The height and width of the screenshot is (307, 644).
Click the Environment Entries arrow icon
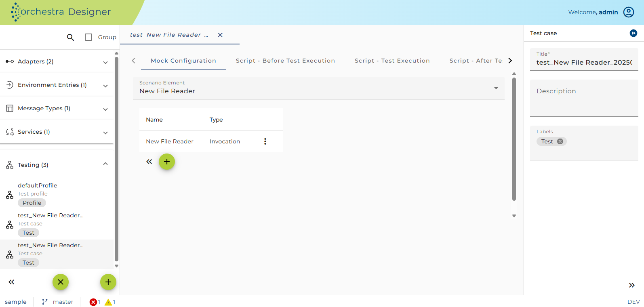pos(10,85)
